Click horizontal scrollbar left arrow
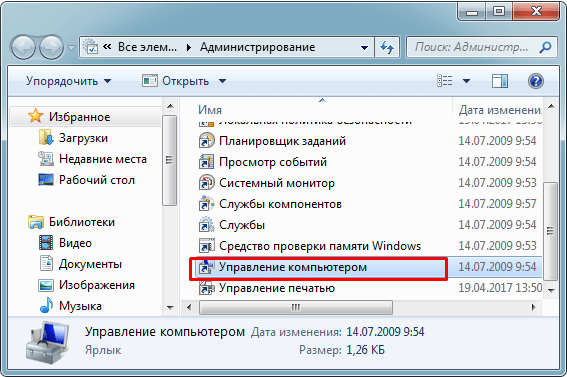 point(189,308)
